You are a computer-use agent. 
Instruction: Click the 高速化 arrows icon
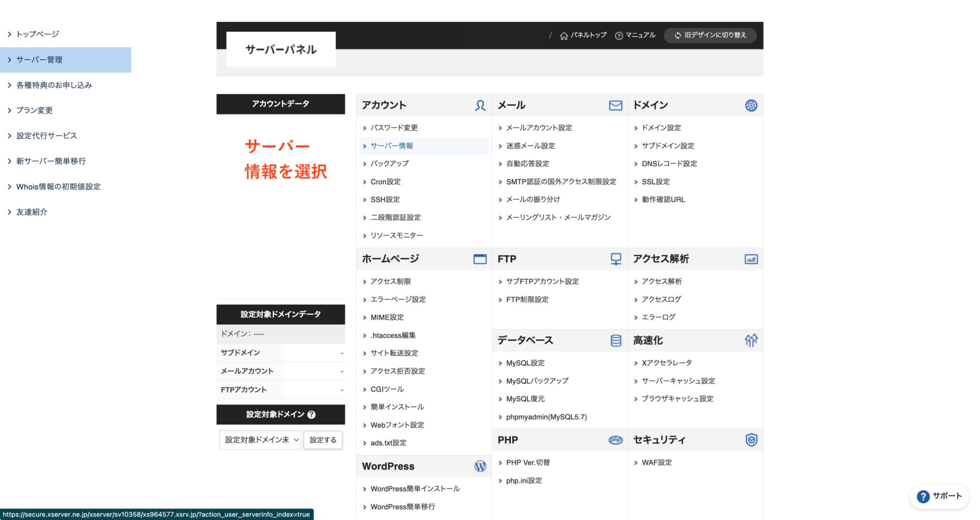(751, 340)
